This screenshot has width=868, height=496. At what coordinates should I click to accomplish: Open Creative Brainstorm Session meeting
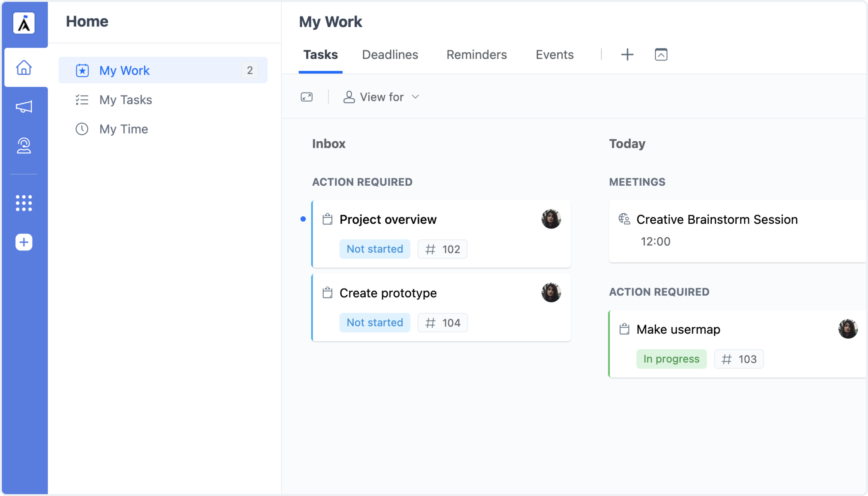coord(717,219)
